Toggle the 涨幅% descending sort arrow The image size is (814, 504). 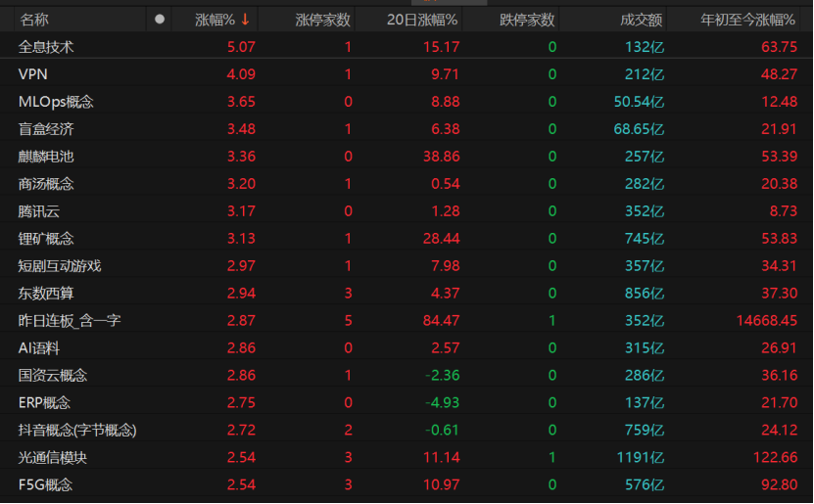[245, 20]
